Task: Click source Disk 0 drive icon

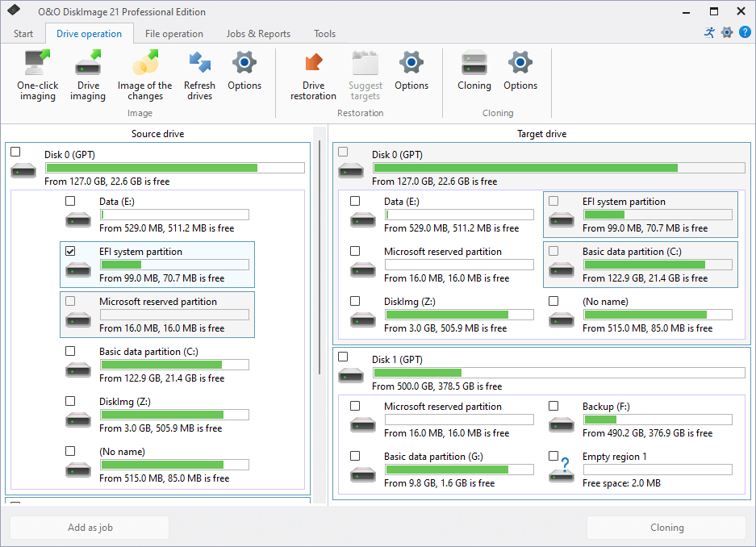Action: point(23,170)
